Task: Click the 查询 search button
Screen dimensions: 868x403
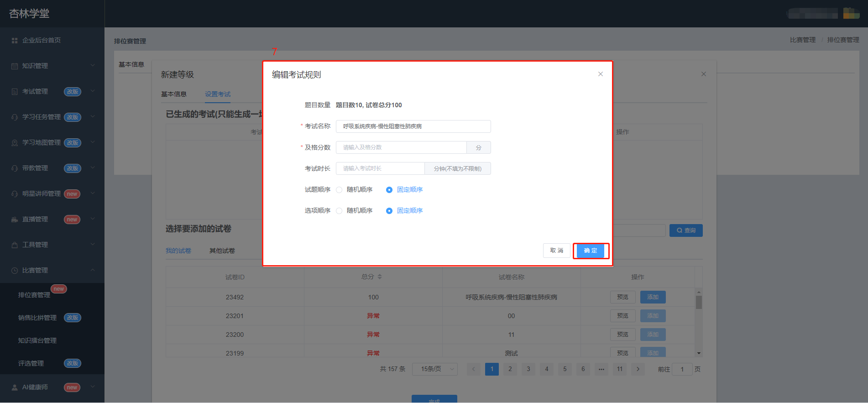Action: tap(686, 230)
